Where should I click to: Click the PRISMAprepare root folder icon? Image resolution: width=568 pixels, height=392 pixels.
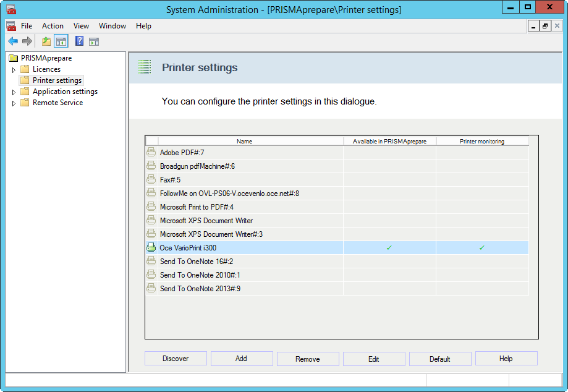coord(14,58)
